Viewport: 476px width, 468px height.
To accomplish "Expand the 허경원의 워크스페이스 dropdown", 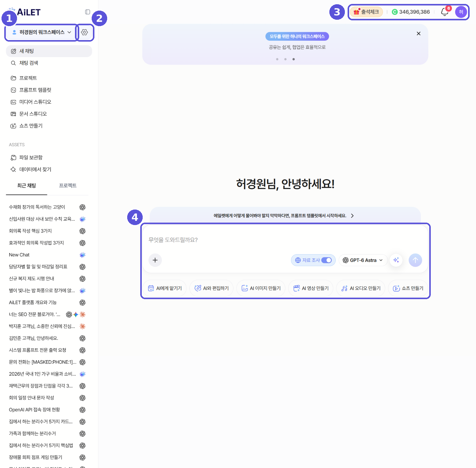I will click(41, 32).
